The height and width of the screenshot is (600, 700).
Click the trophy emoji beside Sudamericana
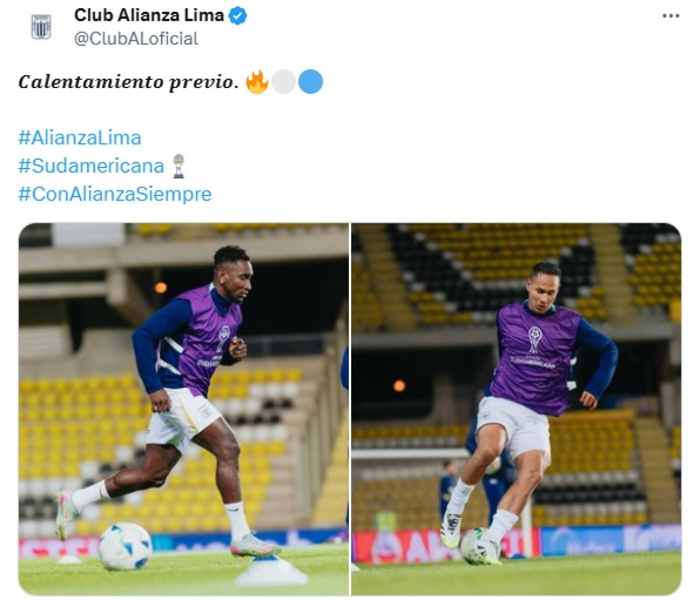point(178,166)
